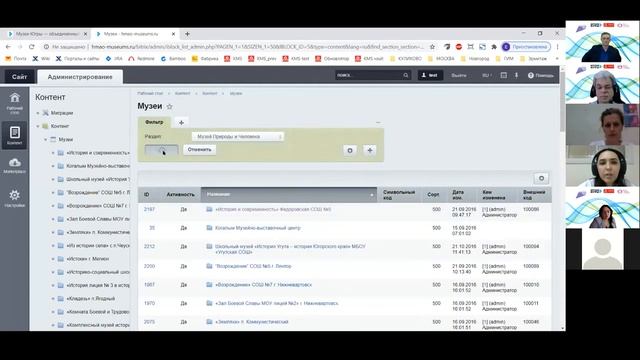640x360 pixels.
Task: Expand «Кладезь» п. Ягодный tree node
Action: tap(53, 298)
